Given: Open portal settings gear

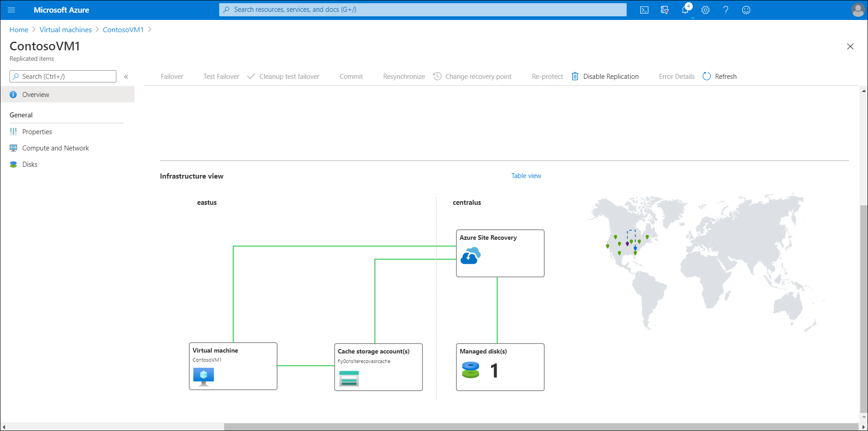Looking at the screenshot, I should pos(705,10).
